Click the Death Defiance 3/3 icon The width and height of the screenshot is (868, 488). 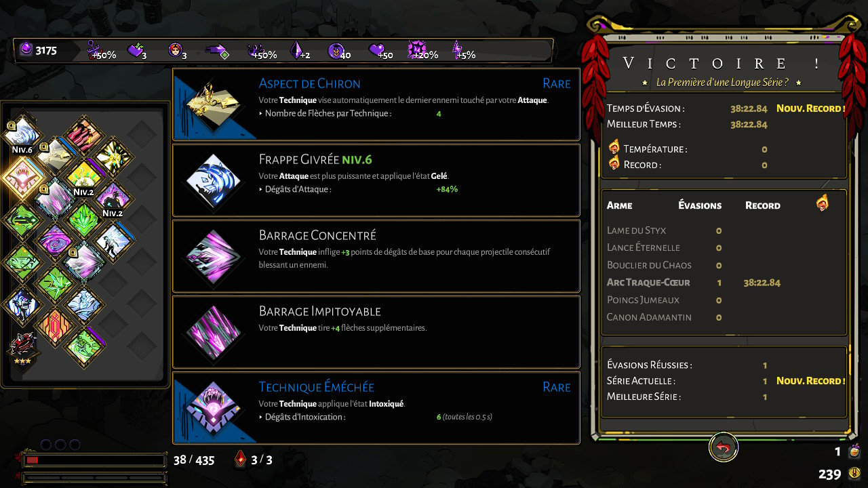tap(241, 459)
